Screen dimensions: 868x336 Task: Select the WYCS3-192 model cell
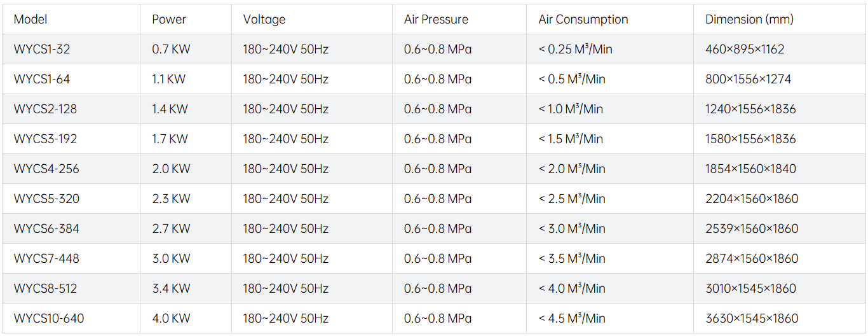(x=45, y=139)
